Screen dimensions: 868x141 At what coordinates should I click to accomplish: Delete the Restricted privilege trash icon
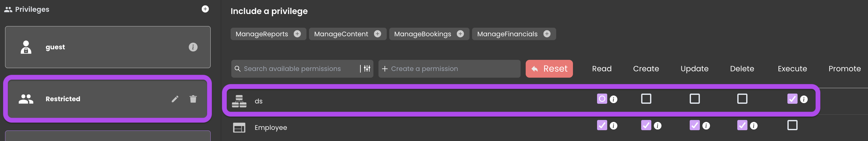(193, 99)
